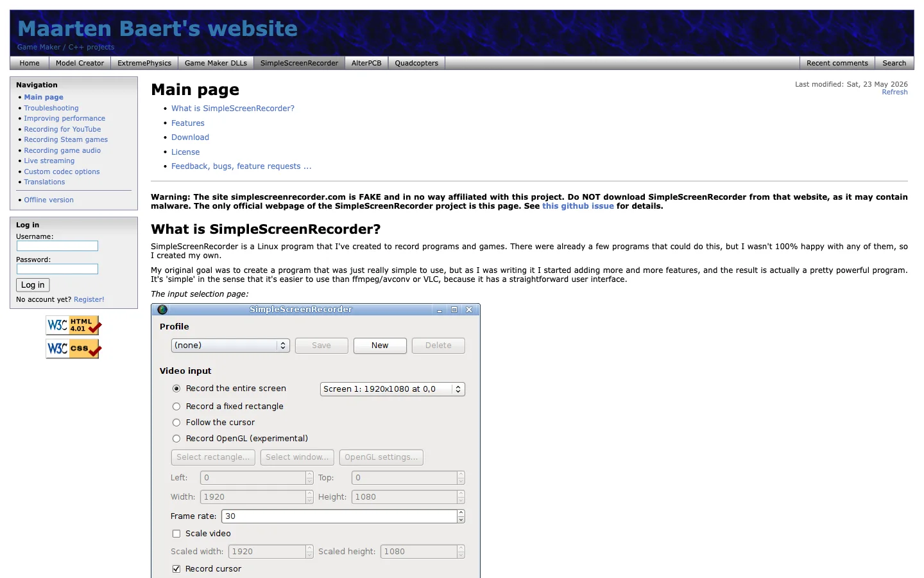Click the Username input field
The image size is (924, 578).
click(57, 246)
